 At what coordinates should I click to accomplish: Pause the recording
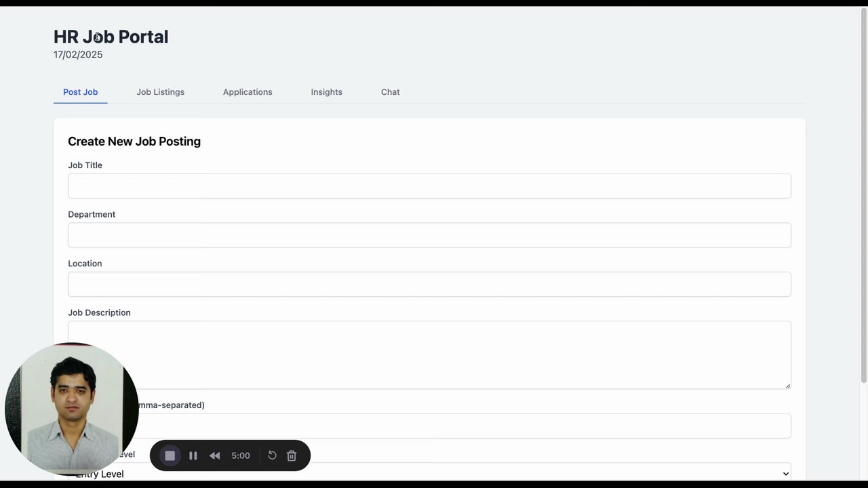coord(193,455)
